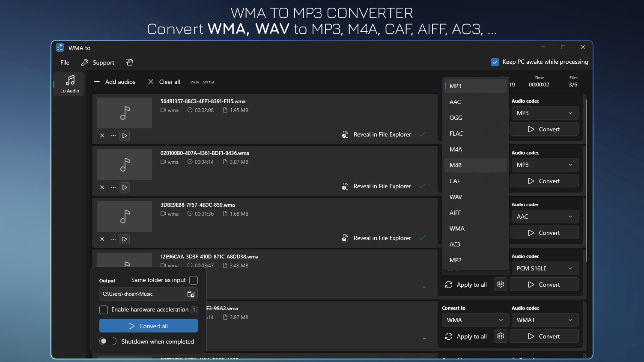Open the Audio codec MP3 dropdown
This screenshot has width=644, height=362.
[x=544, y=113]
